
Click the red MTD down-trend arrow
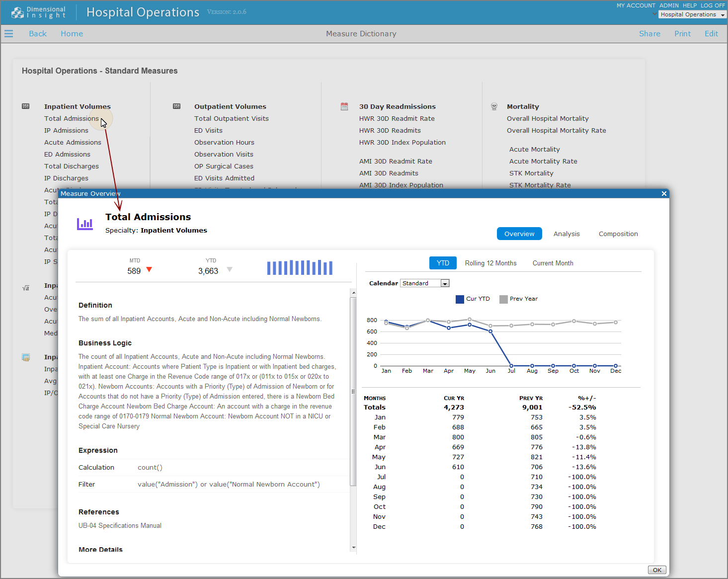(149, 270)
